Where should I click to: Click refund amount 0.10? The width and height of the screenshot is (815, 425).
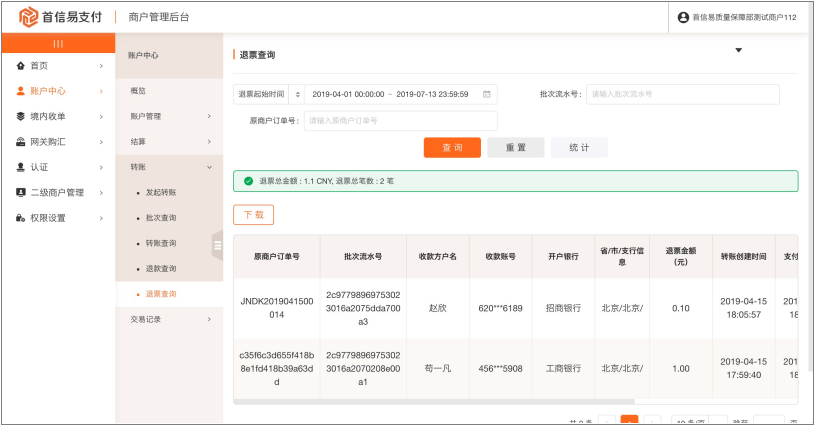click(x=681, y=308)
